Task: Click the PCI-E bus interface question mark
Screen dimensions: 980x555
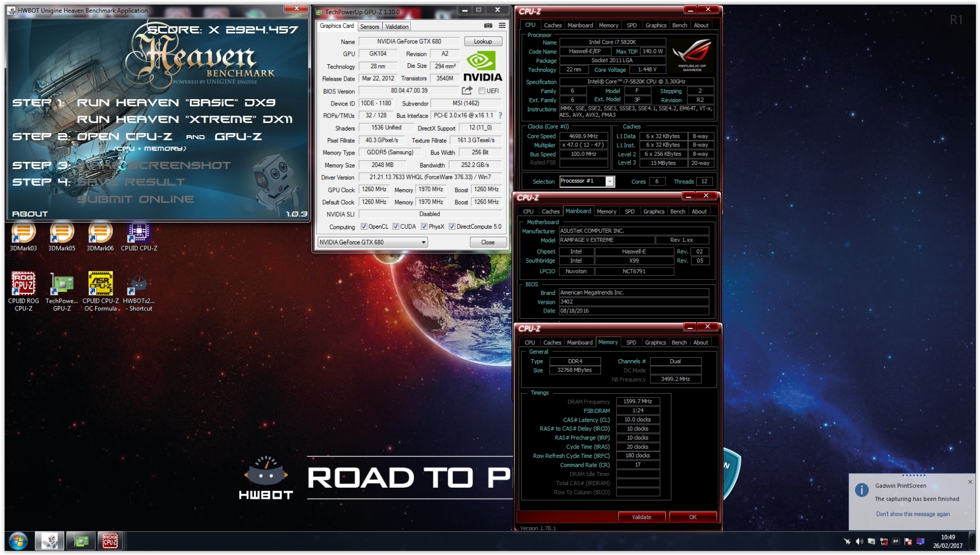Action: click(x=500, y=116)
